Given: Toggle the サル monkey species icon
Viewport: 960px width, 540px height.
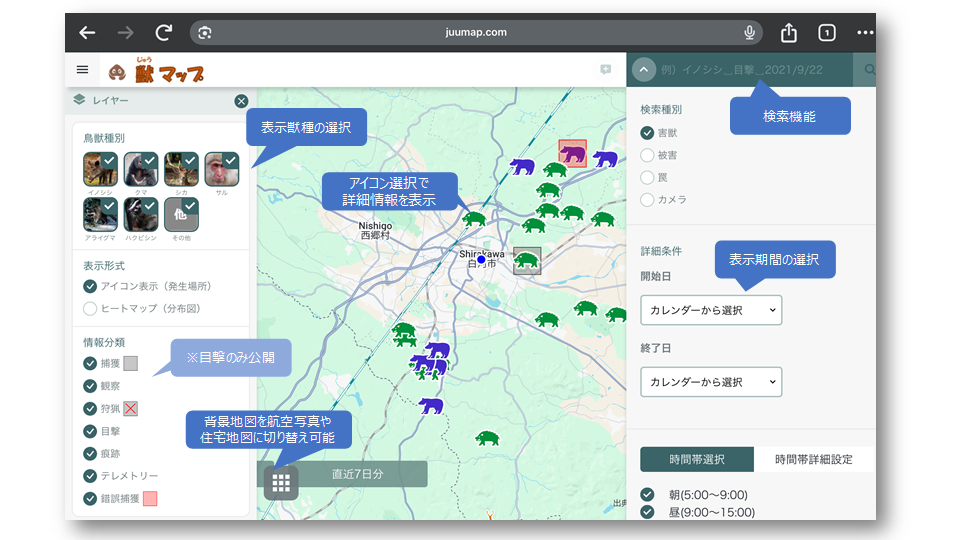Looking at the screenshot, I should click(221, 170).
